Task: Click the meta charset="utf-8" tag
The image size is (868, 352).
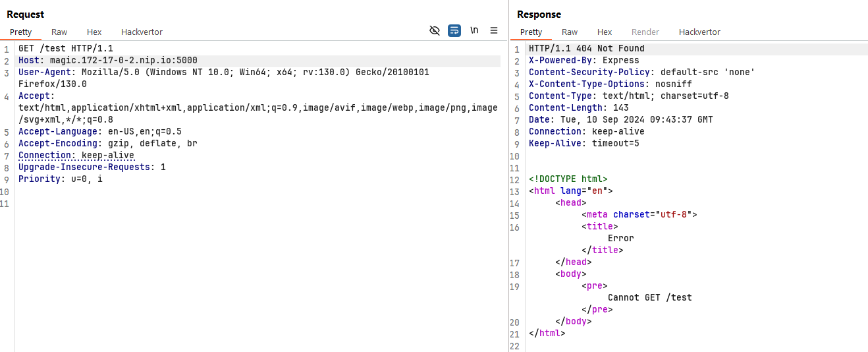Action: (x=639, y=214)
